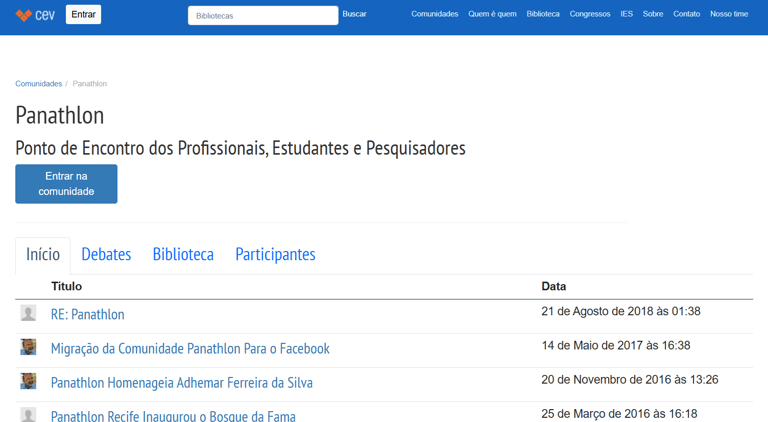Open author photo next to Migração da Comunidade
The height and width of the screenshot is (422, 768).
point(28,347)
